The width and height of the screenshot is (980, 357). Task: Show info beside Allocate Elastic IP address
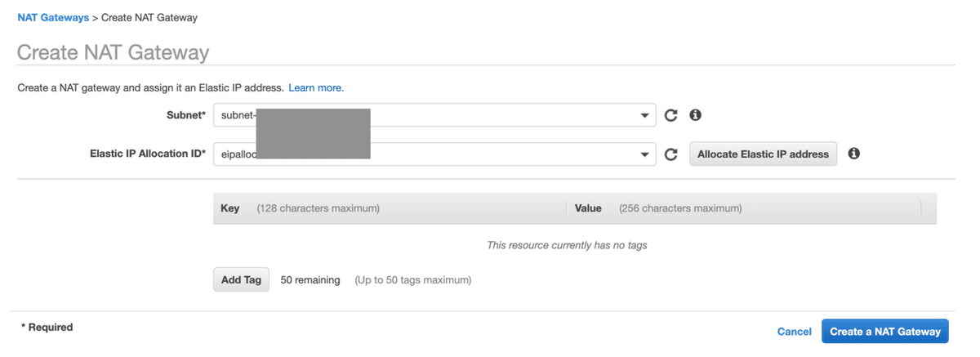pyautogui.click(x=853, y=154)
